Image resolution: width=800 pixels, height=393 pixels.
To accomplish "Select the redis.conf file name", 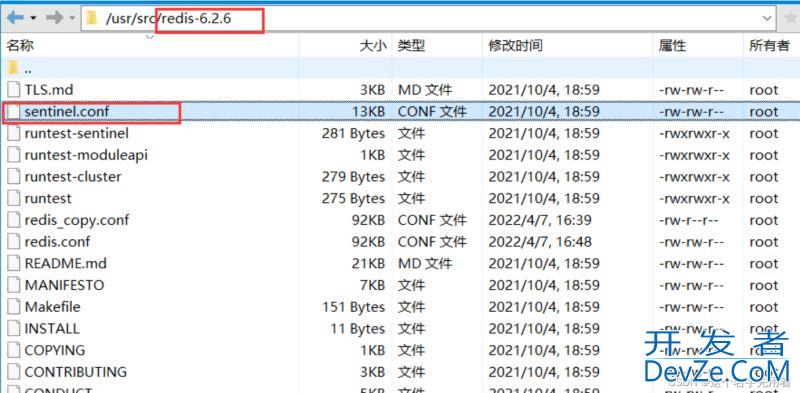I will 57,241.
